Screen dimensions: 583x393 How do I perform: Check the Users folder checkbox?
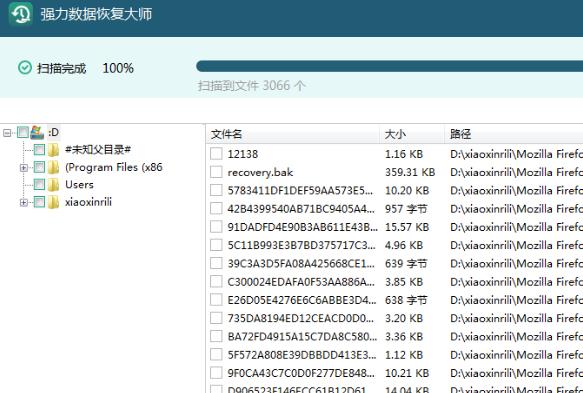point(39,184)
